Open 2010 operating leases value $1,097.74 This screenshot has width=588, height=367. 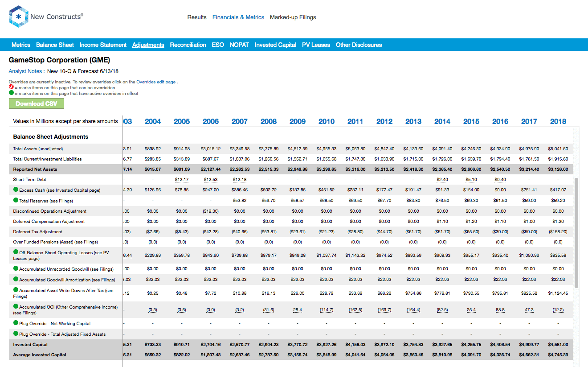click(x=327, y=256)
